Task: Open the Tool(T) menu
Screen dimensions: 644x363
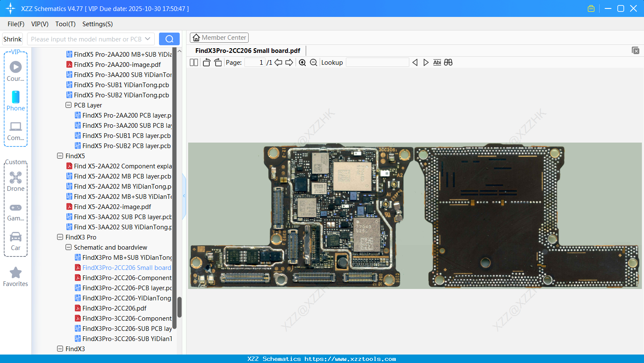Action: 65,24
